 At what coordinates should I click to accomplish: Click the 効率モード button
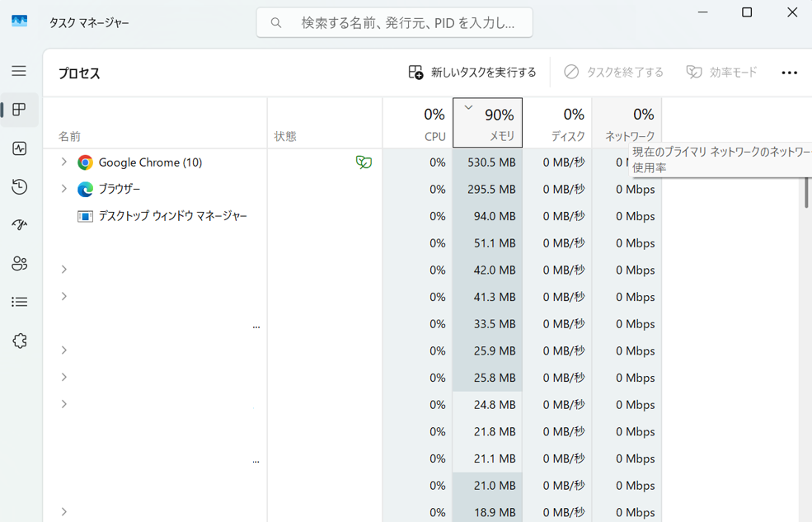(x=721, y=73)
